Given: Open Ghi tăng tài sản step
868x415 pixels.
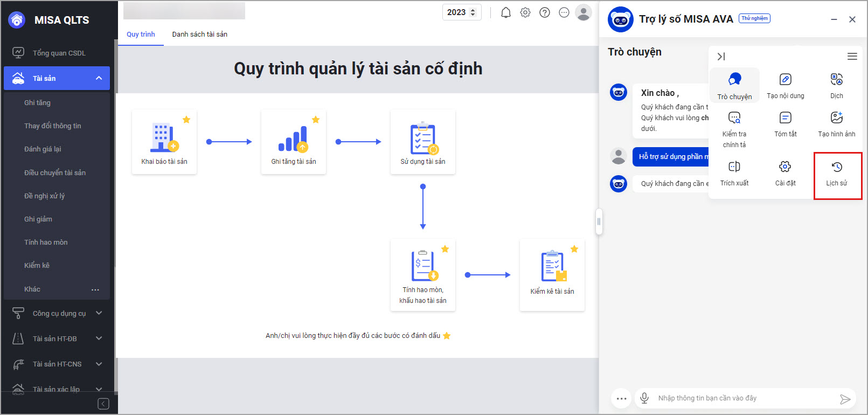Looking at the screenshot, I should click(294, 142).
